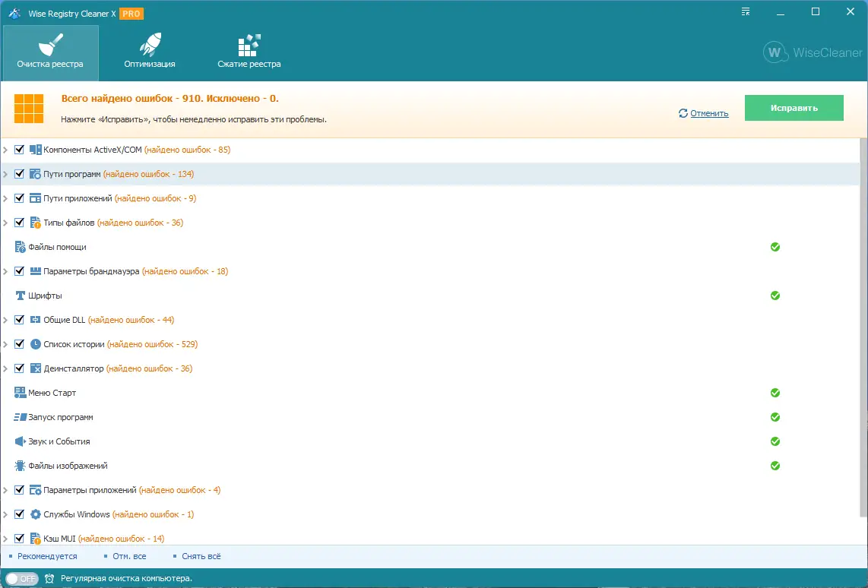The height and width of the screenshot is (588, 868).
Task: Click the alarm clock schedule icon
Action: (49, 579)
